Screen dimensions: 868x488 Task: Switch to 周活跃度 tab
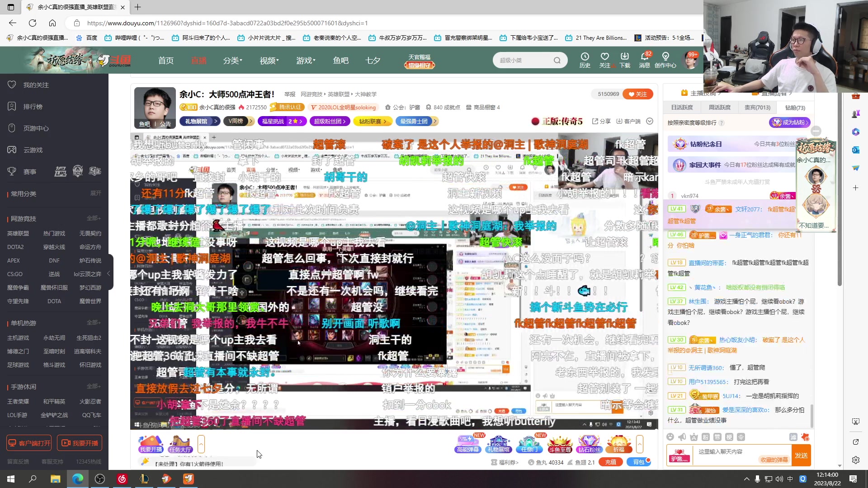pos(719,108)
